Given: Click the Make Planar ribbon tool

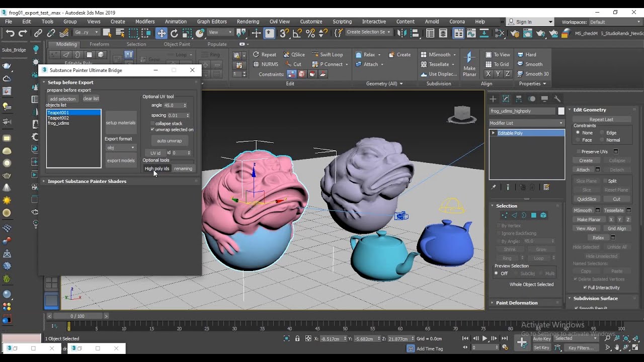Looking at the screenshot, I should (469, 64).
